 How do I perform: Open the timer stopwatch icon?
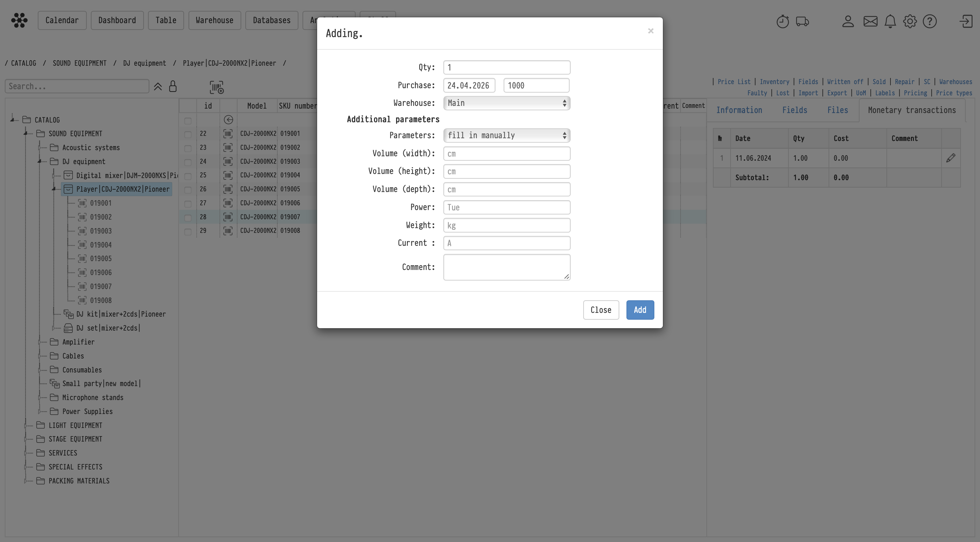click(782, 21)
